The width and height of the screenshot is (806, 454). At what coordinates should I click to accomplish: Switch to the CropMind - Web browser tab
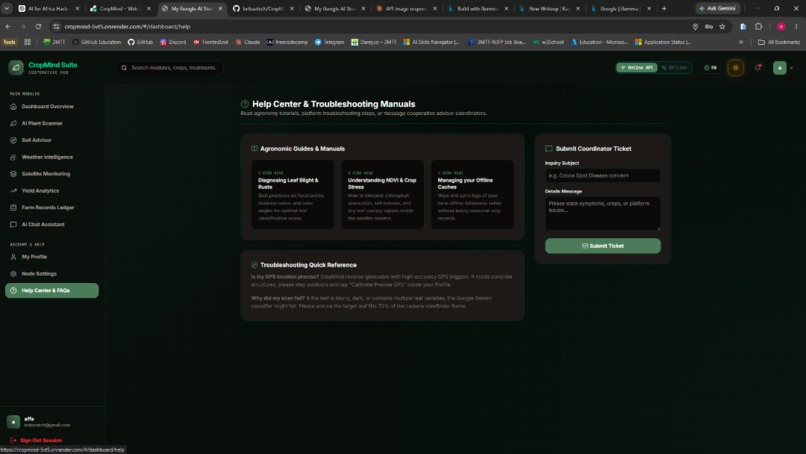pyautogui.click(x=120, y=9)
